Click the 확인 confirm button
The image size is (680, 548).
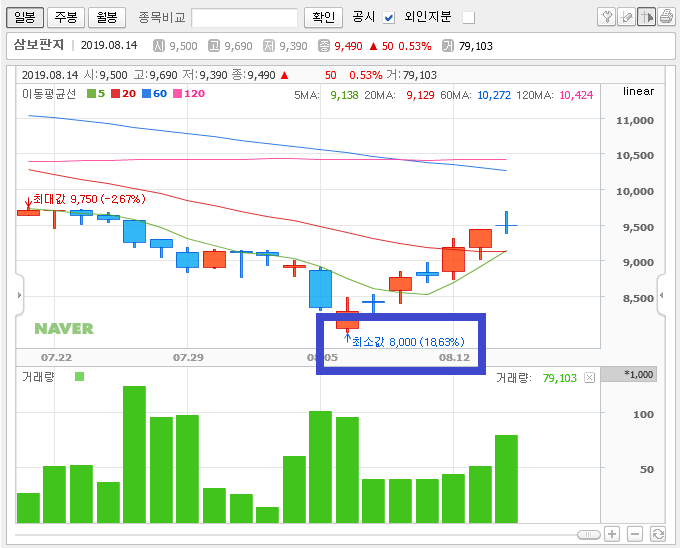(x=324, y=17)
